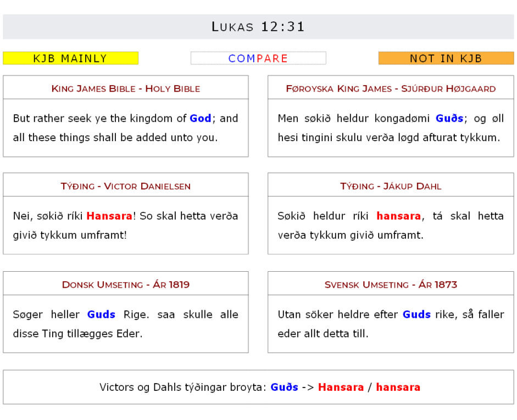Image resolution: width=517 pixels, height=420 pixels.
Task: Click red hansara in Jákup Dahl verse
Action: (399, 216)
